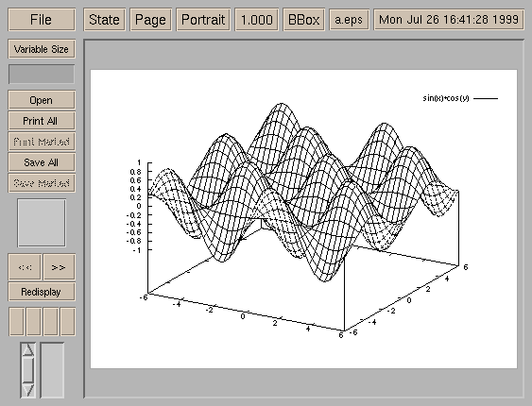Open the BBox media menu

click(303, 20)
